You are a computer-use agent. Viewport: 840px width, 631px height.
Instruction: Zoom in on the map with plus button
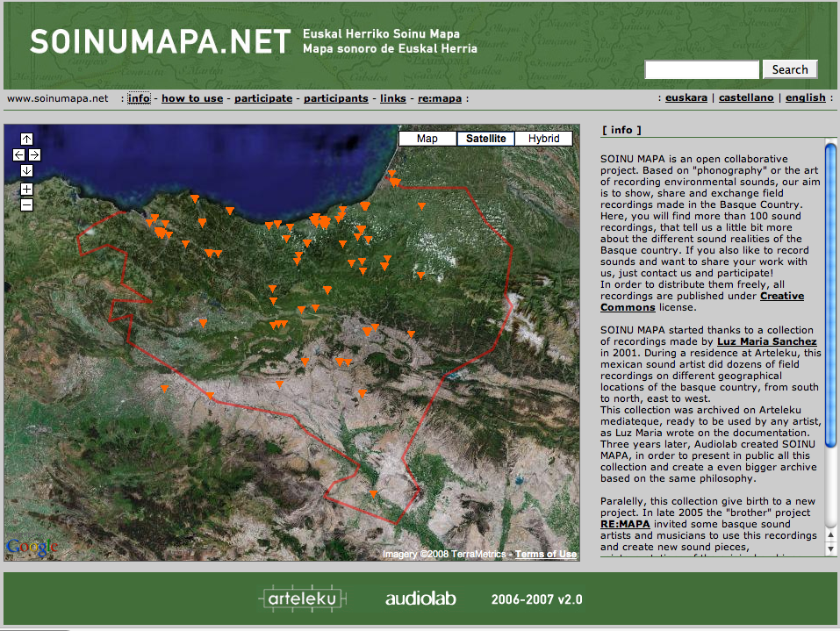(26, 189)
